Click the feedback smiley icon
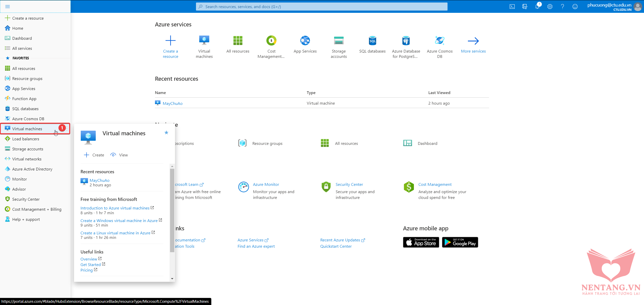This screenshot has height=305, width=644. tap(575, 7)
